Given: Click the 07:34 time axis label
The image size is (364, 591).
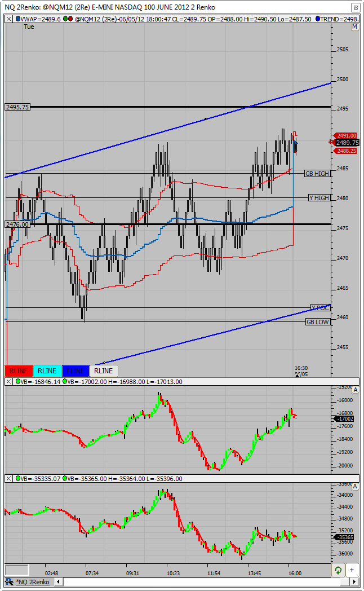Looking at the screenshot, I should 92,574.
